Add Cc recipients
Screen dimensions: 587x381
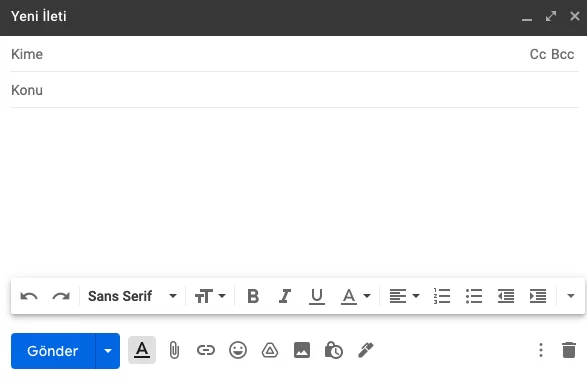(538, 54)
